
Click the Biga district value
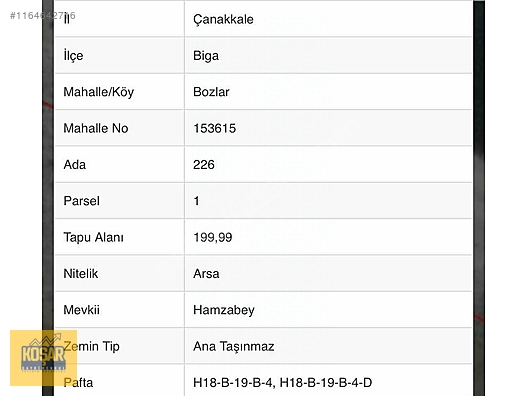(x=206, y=56)
